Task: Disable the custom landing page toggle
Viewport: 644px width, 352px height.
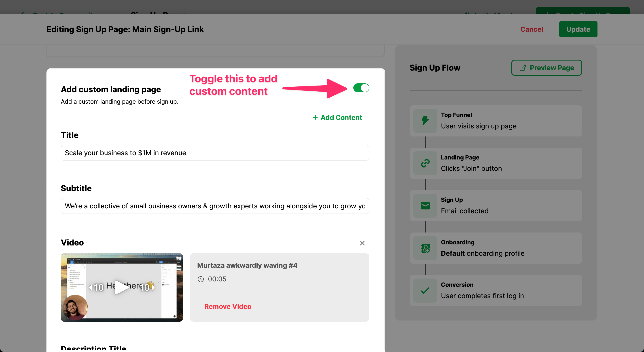Action: pos(361,88)
